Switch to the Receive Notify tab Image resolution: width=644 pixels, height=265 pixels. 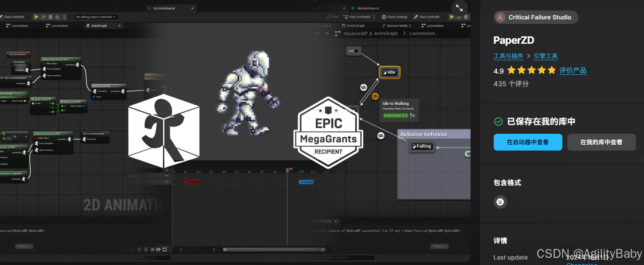click(397, 26)
